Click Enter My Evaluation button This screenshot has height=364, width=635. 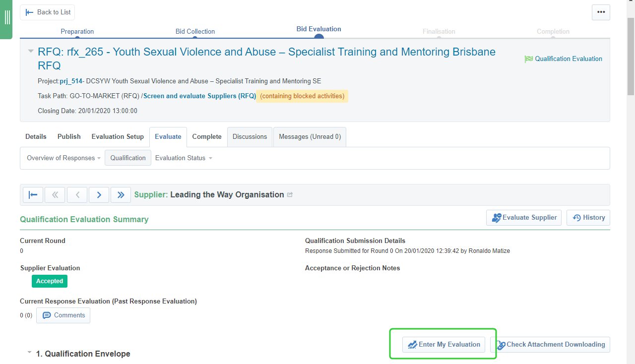coord(444,345)
